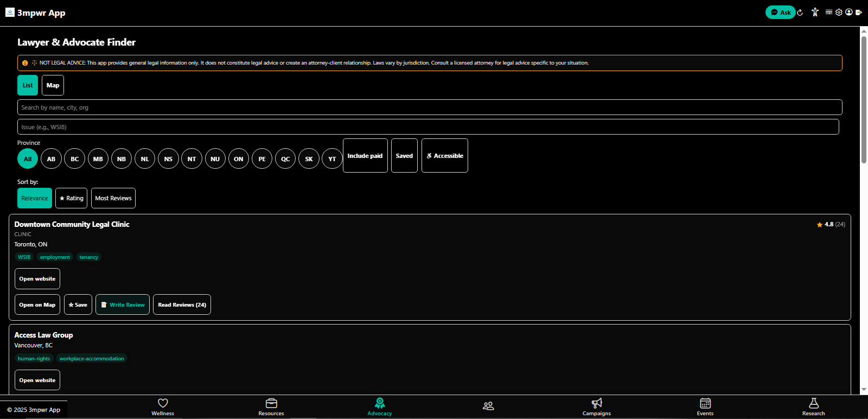Image resolution: width=868 pixels, height=419 pixels.
Task: Open the accessibility options icon
Action: point(815,12)
